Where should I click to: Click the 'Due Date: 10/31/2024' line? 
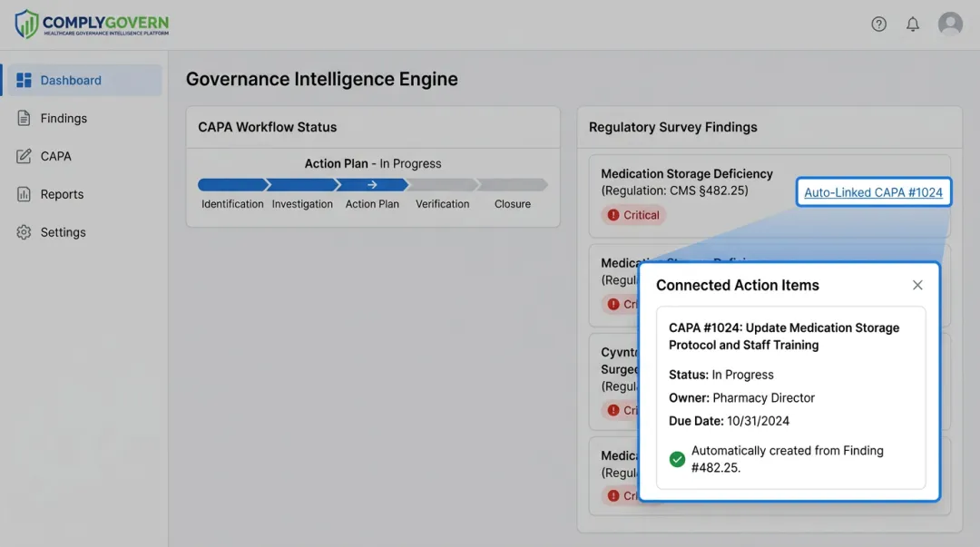[729, 421]
